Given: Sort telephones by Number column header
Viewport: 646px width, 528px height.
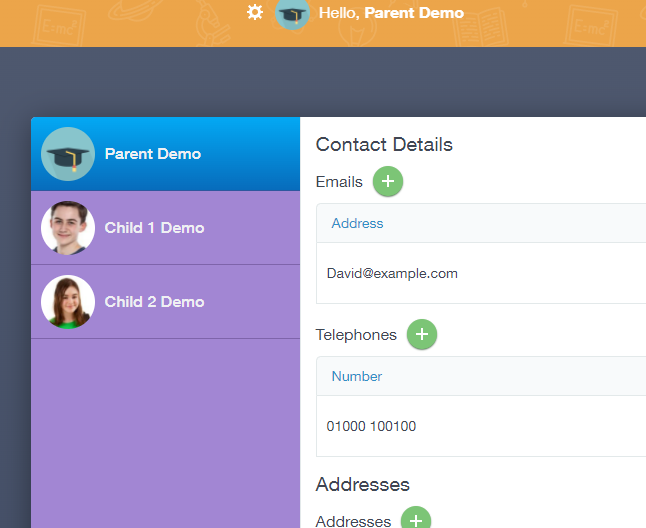Looking at the screenshot, I should (357, 376).
